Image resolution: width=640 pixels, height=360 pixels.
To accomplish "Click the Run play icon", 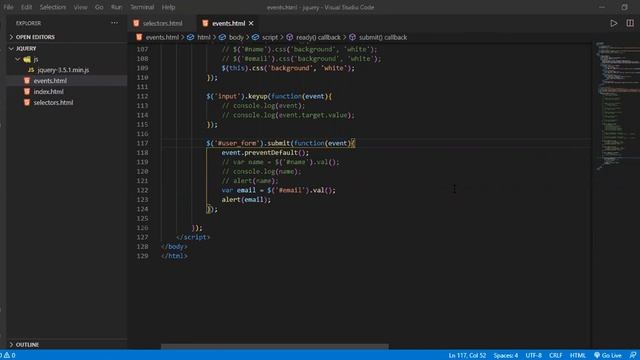I will click(x=613, y=23).
